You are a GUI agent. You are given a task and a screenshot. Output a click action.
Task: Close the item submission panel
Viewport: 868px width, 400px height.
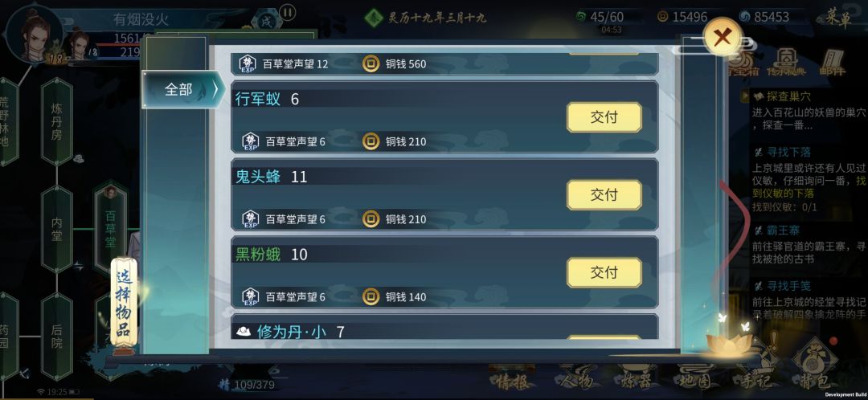[x=722, y=37]
